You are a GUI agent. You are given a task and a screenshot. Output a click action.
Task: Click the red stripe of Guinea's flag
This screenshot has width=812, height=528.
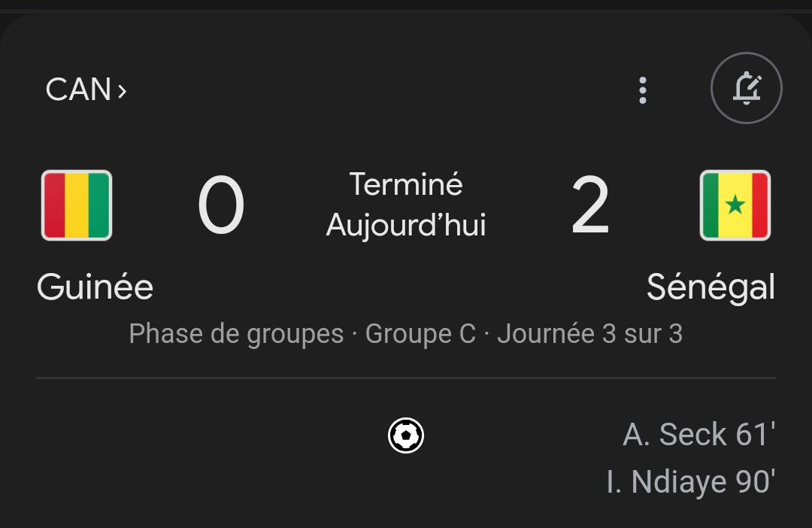54,205
